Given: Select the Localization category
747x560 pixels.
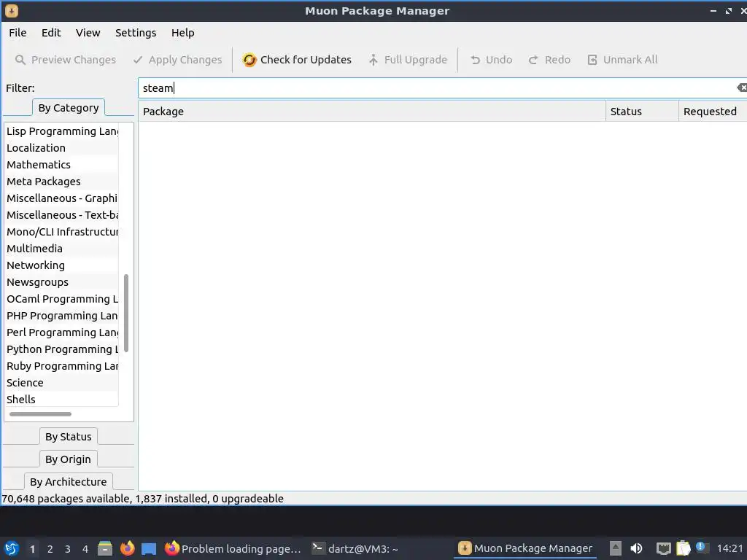Looking at the screenshot, I should click(62, 148).
